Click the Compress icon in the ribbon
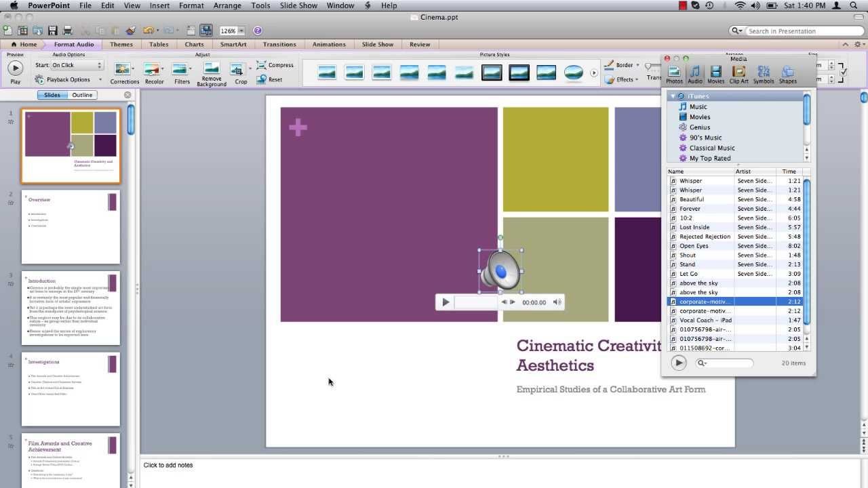868x488 pixels. coord(274,65)
